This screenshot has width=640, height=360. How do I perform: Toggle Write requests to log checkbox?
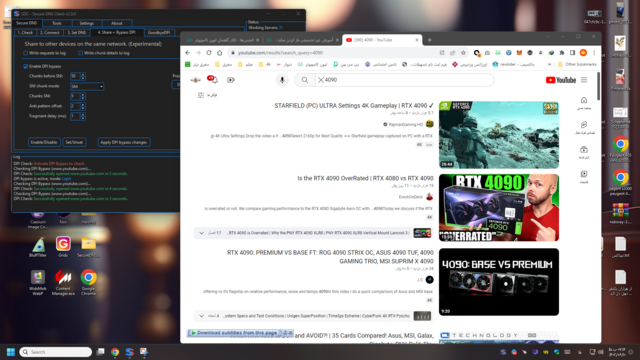coord(26,53)
